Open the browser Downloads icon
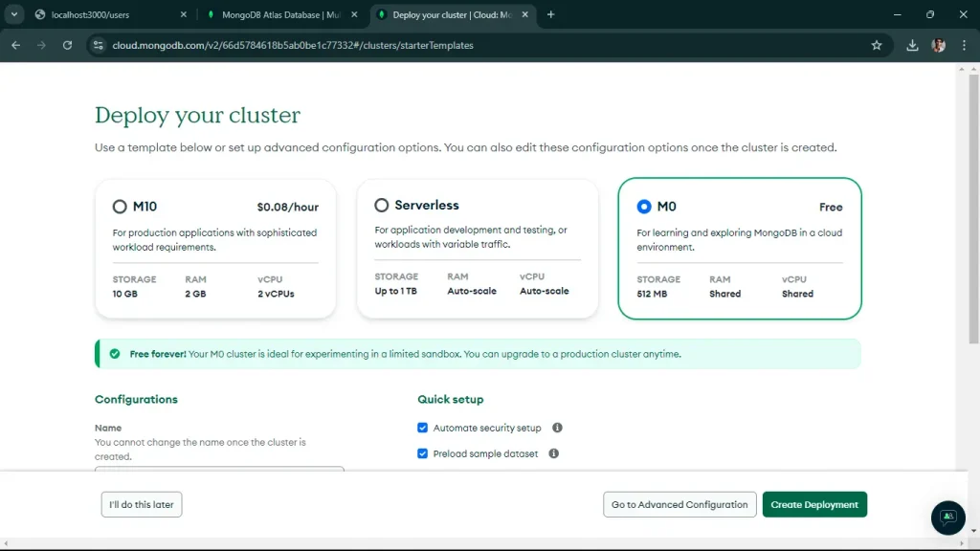 coord(911,44)
